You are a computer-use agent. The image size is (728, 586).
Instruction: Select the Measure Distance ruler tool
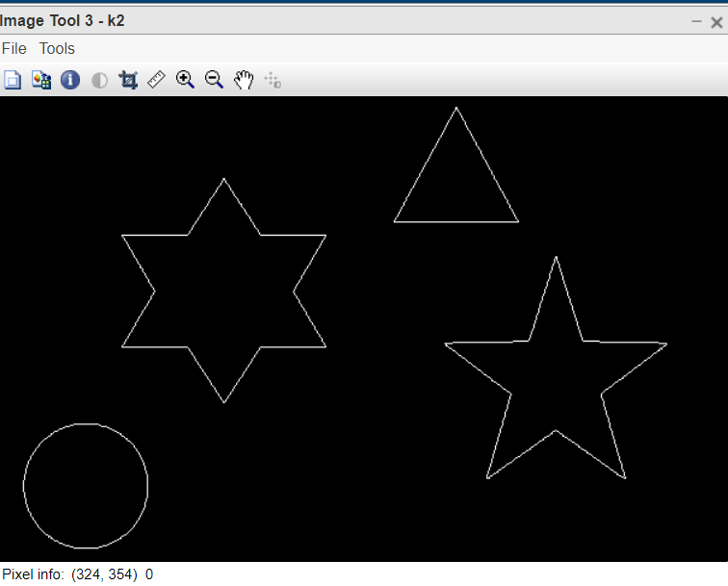click(156, 79)
